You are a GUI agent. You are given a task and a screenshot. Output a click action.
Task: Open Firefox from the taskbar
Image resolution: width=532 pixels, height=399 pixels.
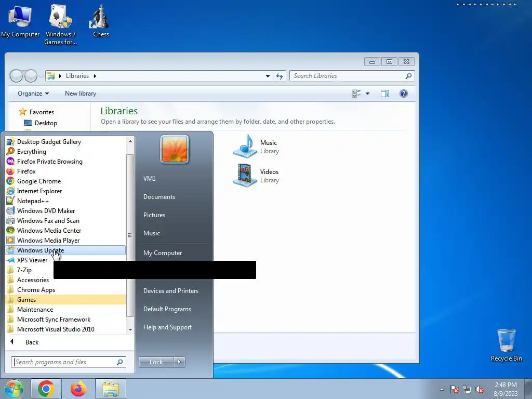(x=78, y=389)
